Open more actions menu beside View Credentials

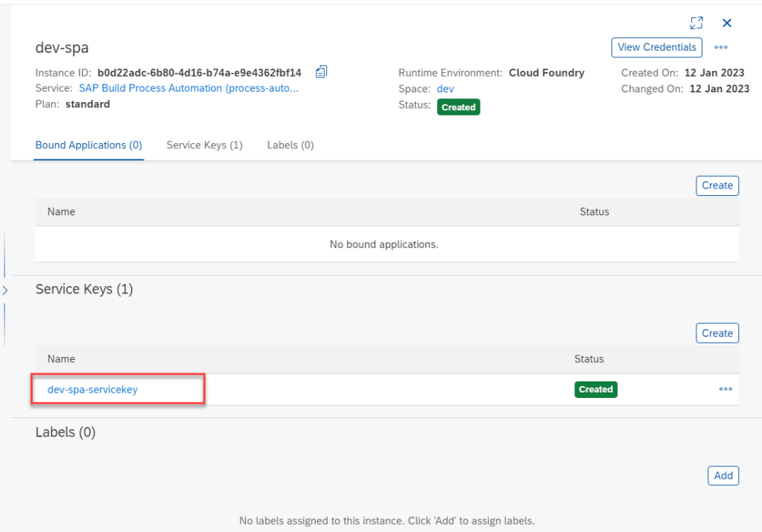[x=720, y=47]
